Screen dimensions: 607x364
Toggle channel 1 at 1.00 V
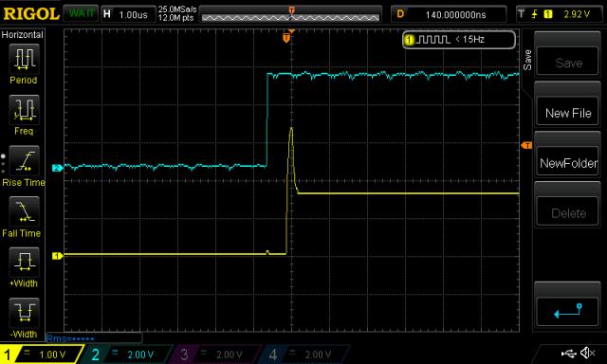(41, 355)
